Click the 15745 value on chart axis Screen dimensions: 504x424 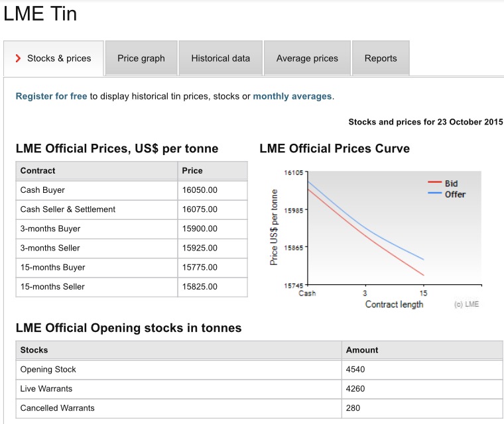294,286
